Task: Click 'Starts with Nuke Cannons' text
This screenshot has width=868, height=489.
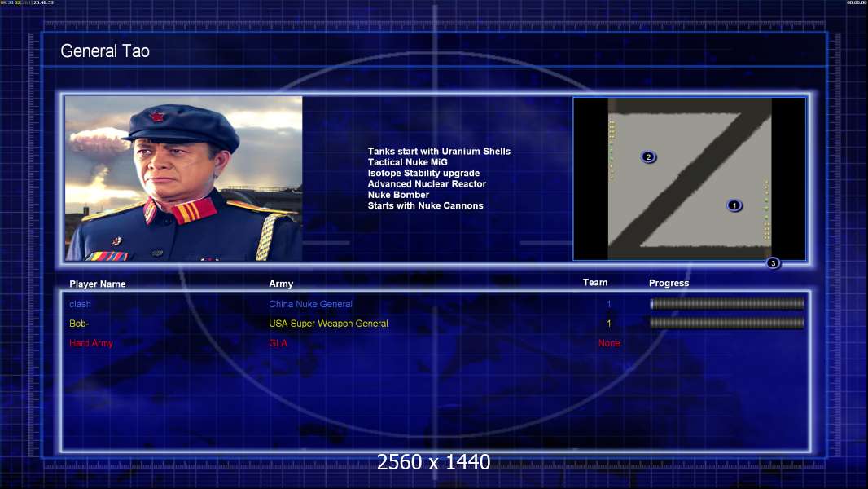Action: (425, 205)
